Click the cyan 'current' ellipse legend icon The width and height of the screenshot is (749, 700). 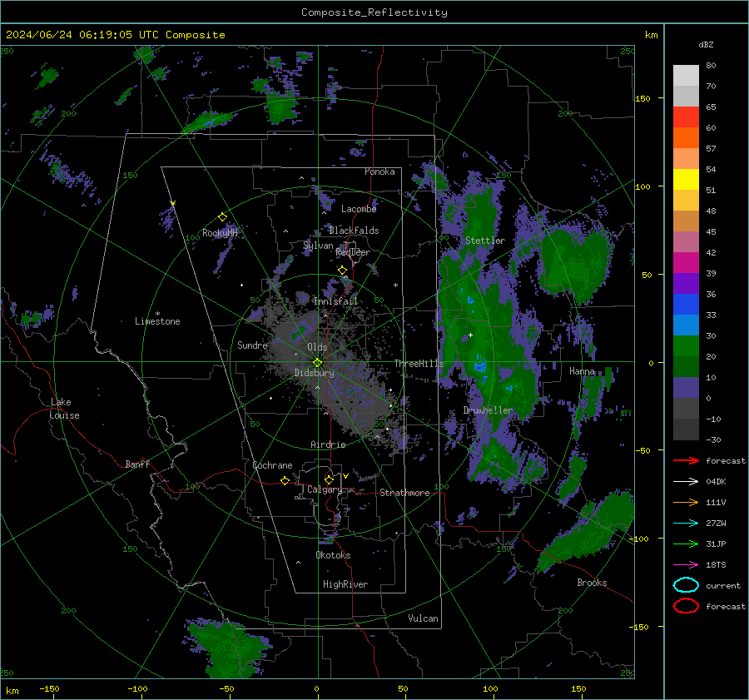pos(686,585)
